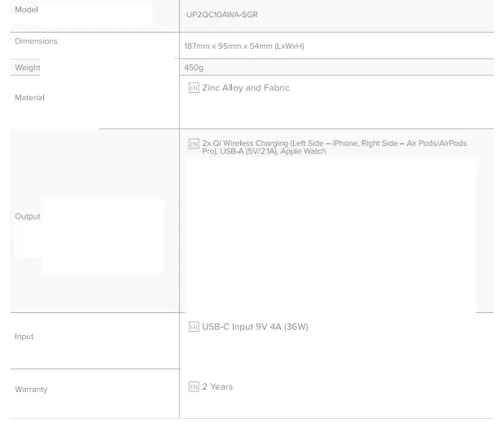Image resolution: width=504 pixels, height=432 pixels.
Task: Click the Dimensions row label
Action: [36, 41]
